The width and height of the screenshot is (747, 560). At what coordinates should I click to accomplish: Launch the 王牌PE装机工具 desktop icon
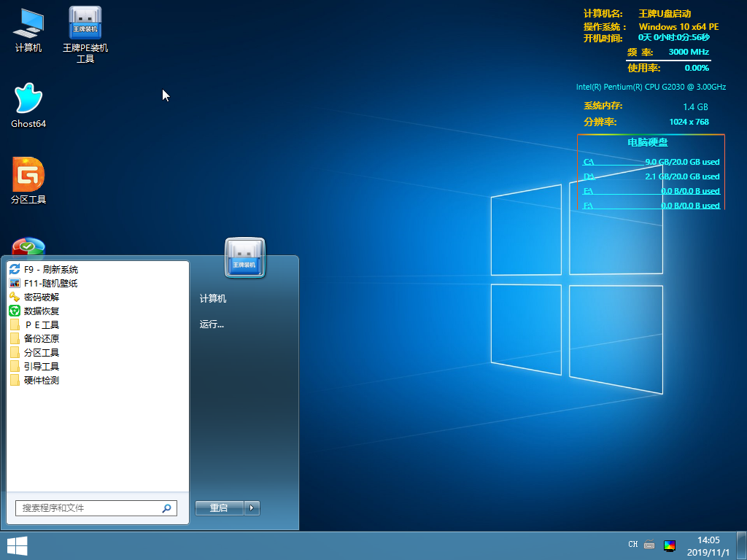[85, 35]
